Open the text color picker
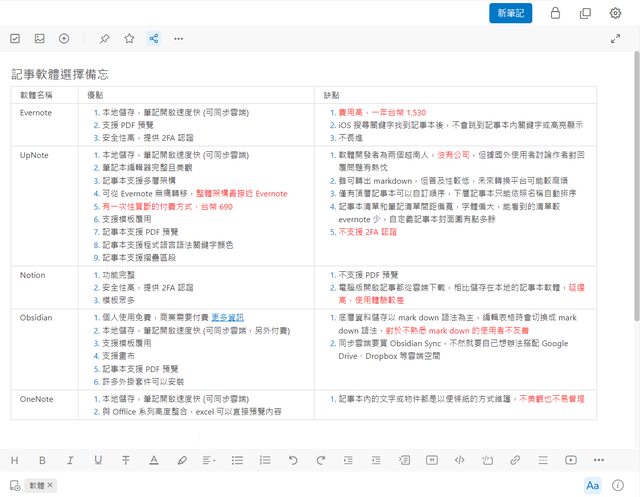The height and width of the screenshot is (497, 640). pyautogui.click(x=153, y=460)
